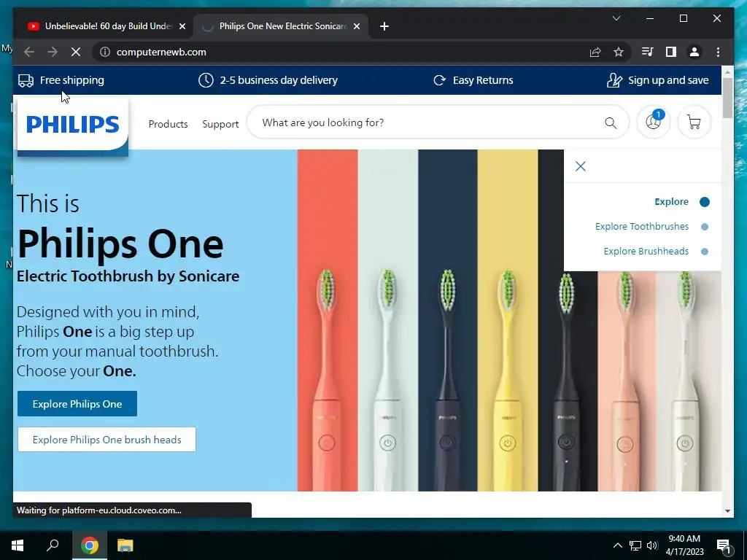Viewport: 747px width, 560px height.
Task: Click the address bar URL computernewb.com
Action: tap(161, 52)
